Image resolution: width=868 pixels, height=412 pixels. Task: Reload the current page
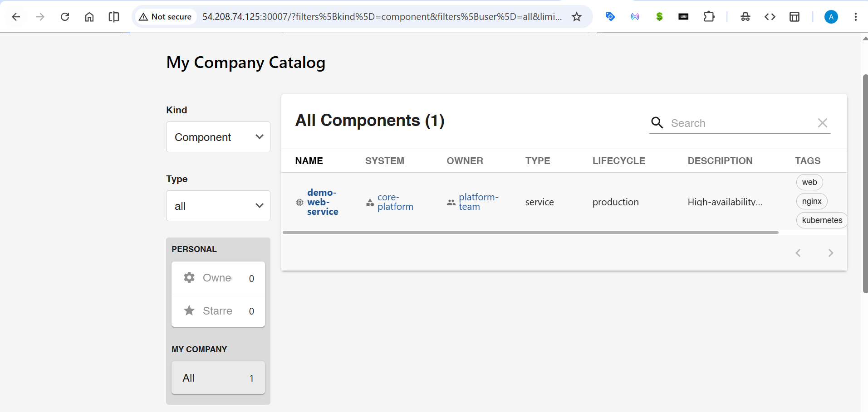tap(65, 17)
